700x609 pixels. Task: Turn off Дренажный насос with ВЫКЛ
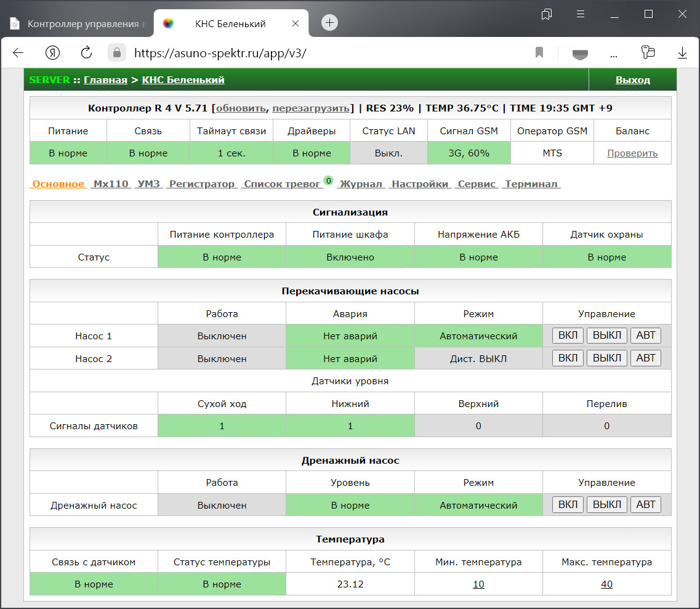(606, 504)
